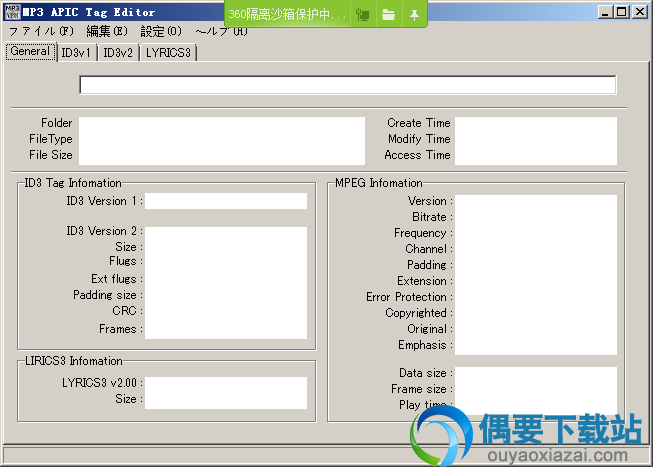Click the Create Time label
Viewport: 653px width, 467px height.
tap(419, 123)
